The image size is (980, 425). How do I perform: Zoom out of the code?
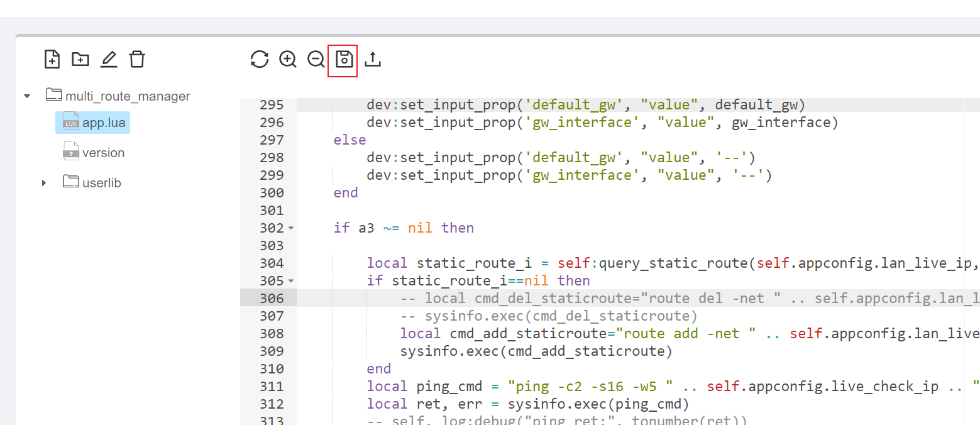(x=316, y=58)
